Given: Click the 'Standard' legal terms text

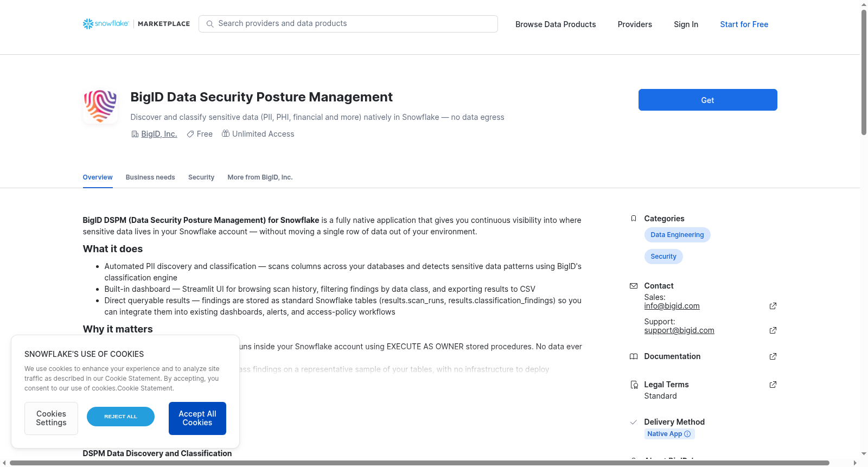Looking at the screenshot, I should (x=660, y=396).
